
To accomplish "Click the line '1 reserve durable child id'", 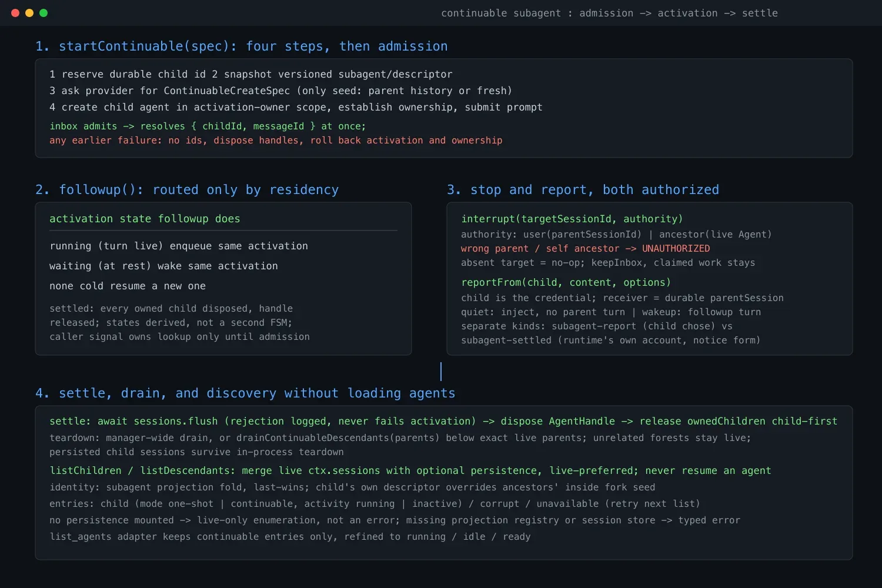I will pos(251,74).
